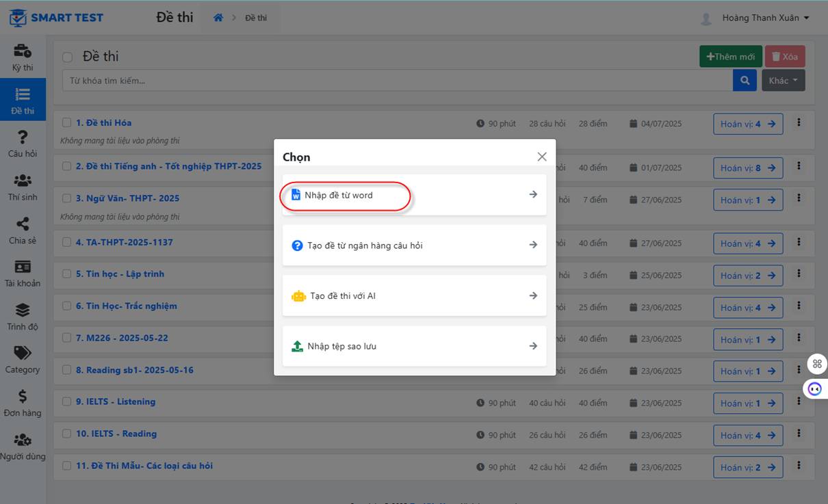Open more options for TA-THPT-2025-1137
This screenshot has height=504, width=828.
[799, 241]
